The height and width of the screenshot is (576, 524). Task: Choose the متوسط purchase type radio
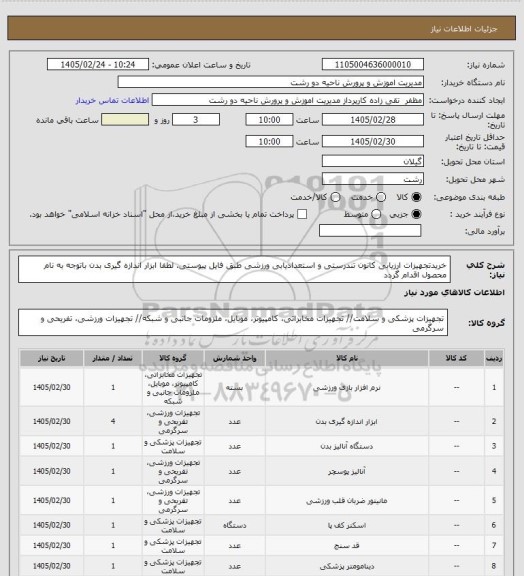click(376, 214)
